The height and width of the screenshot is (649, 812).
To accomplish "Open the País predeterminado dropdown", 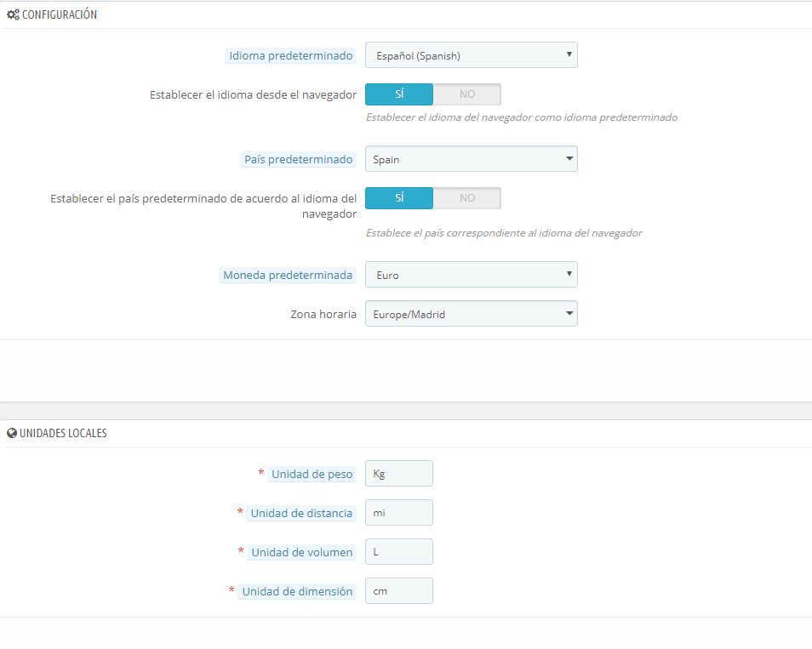I will 472,159.
